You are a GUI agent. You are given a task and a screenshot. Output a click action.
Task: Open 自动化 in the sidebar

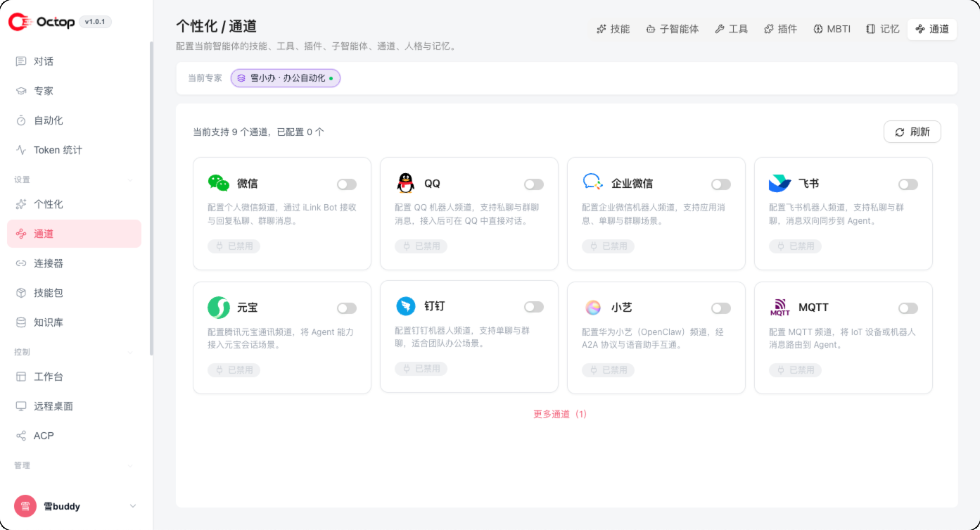tap(74, 120)
